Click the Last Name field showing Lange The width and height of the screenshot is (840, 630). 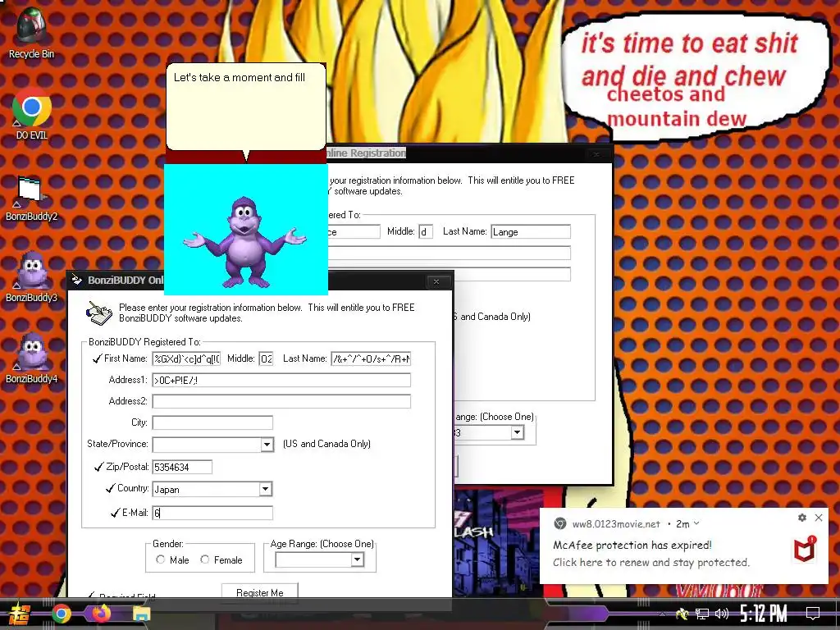pyautogui.click(x=531, y=231)
